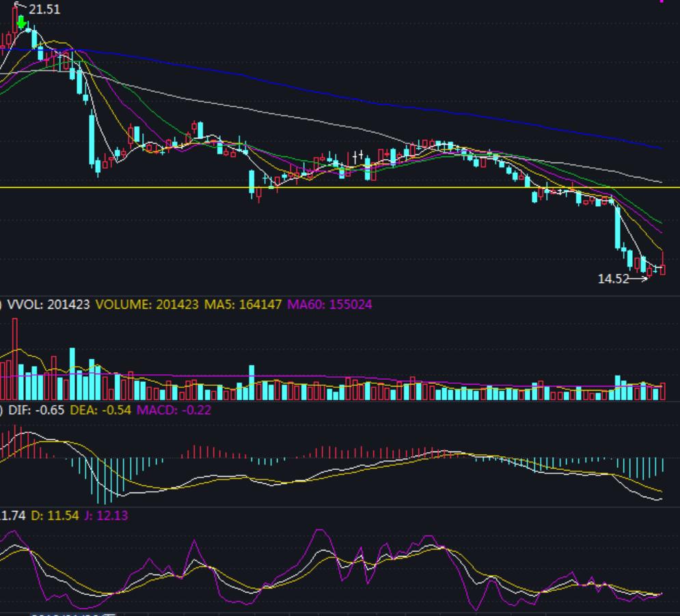Click the volume MA5: 164147 label

coord(243,305)
